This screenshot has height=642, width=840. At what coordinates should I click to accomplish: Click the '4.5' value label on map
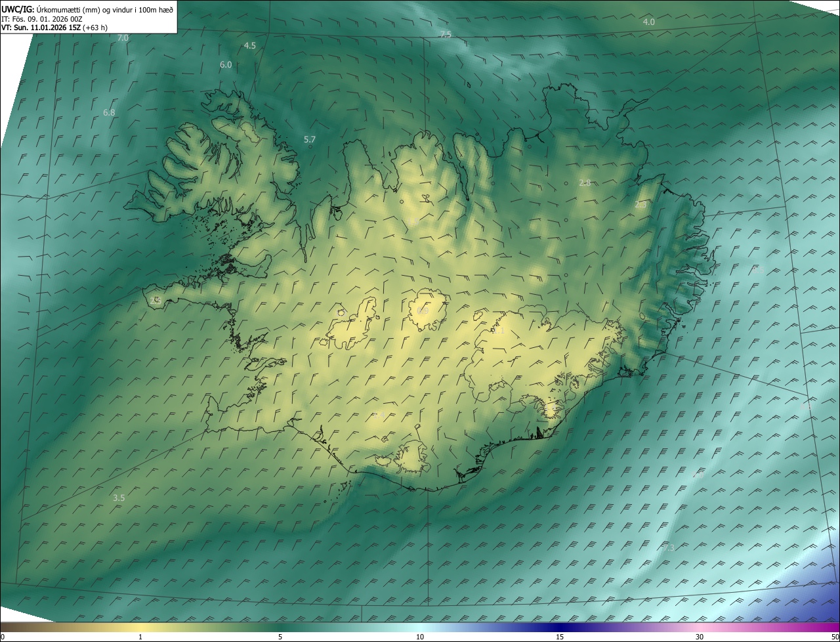pos(249,46)
